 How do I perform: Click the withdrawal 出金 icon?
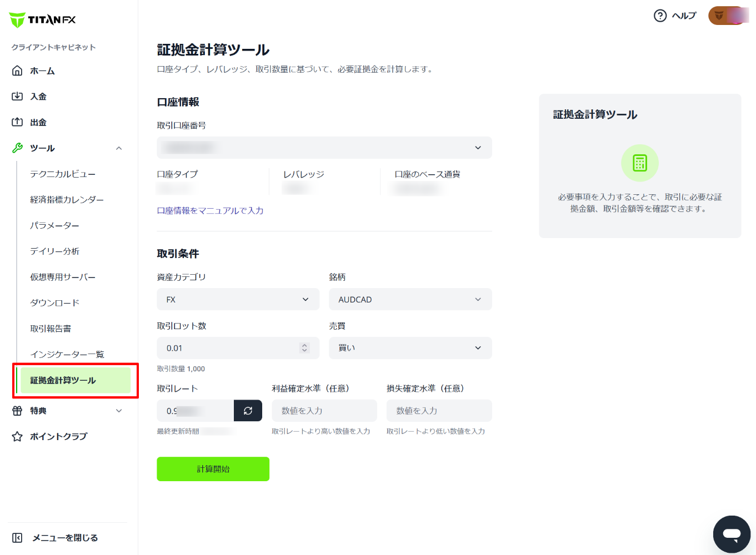17,122
